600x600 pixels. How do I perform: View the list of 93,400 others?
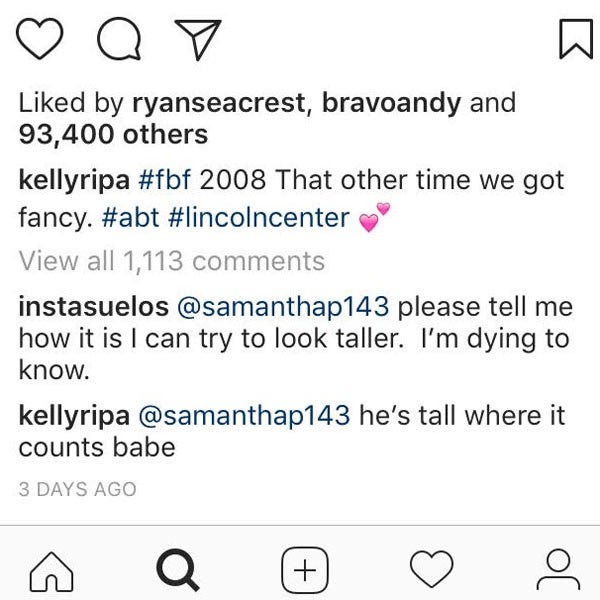tap(113, 134)
